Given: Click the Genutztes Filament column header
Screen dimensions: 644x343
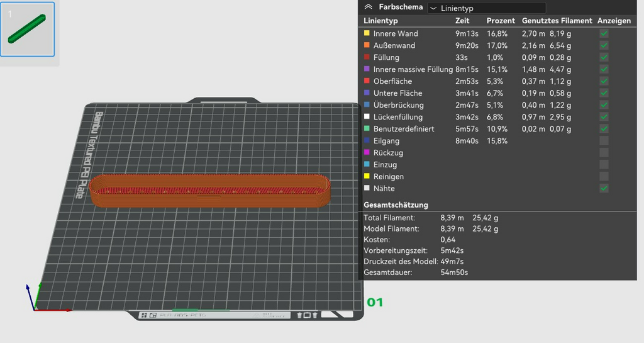Looking at the screenshot, I should tap(557, 21).
